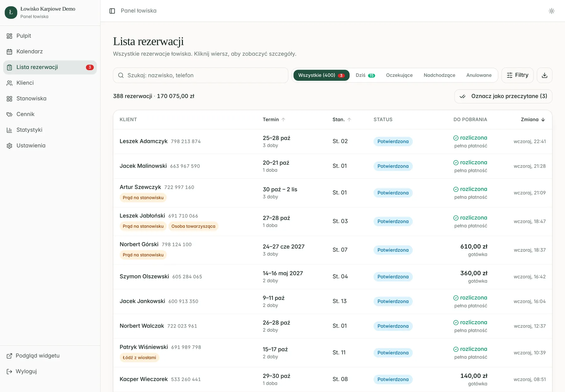Click Łódź z wiosłami tag
Screen dimensions: 565x392
(x=139, y=358)
